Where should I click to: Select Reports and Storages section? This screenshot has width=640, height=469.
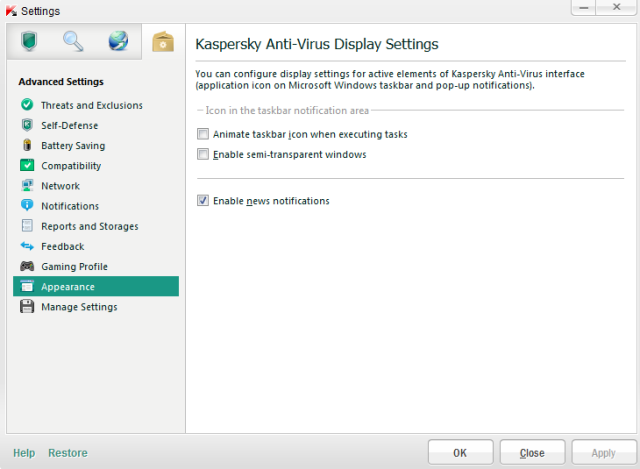(89, 226)
